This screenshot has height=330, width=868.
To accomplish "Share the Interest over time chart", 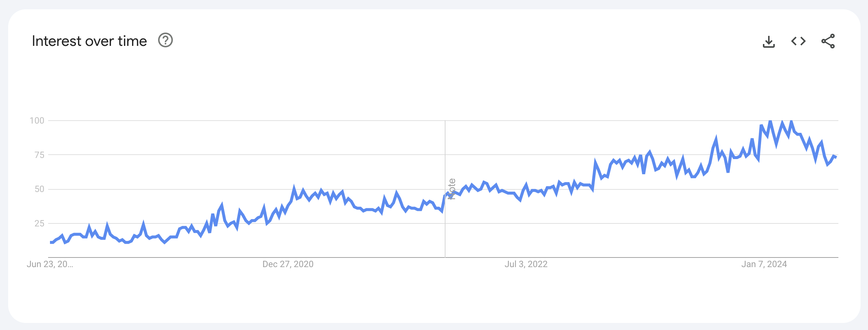I will click(x=828, y=41).
